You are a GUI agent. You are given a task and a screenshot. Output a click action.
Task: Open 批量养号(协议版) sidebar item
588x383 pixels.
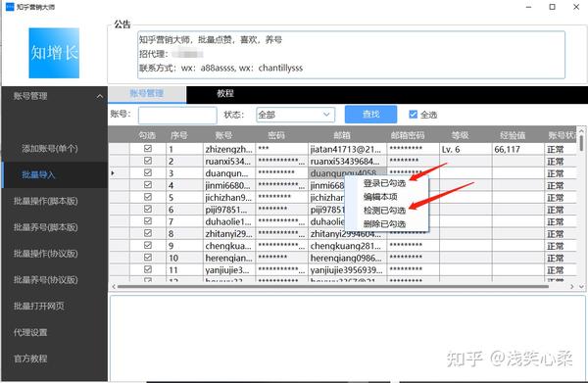(x=46, y=279)
